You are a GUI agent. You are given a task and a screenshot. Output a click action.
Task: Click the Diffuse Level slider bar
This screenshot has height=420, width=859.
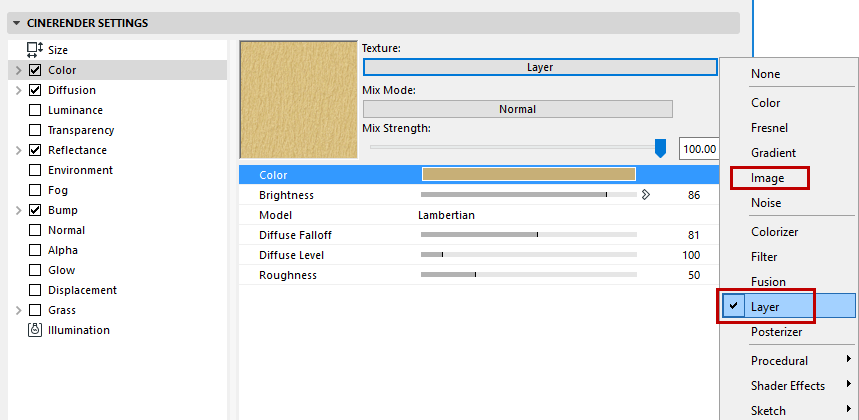click(529, 255)
